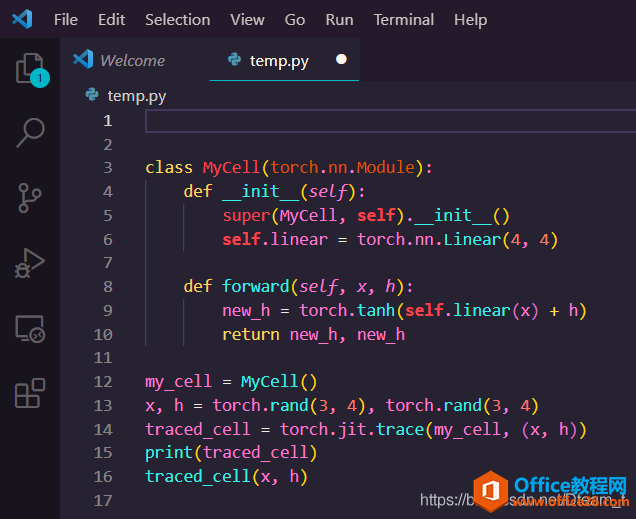Viewport: 636px width, 519px height.
Task: Open the View menu
Action: [247, 20]
